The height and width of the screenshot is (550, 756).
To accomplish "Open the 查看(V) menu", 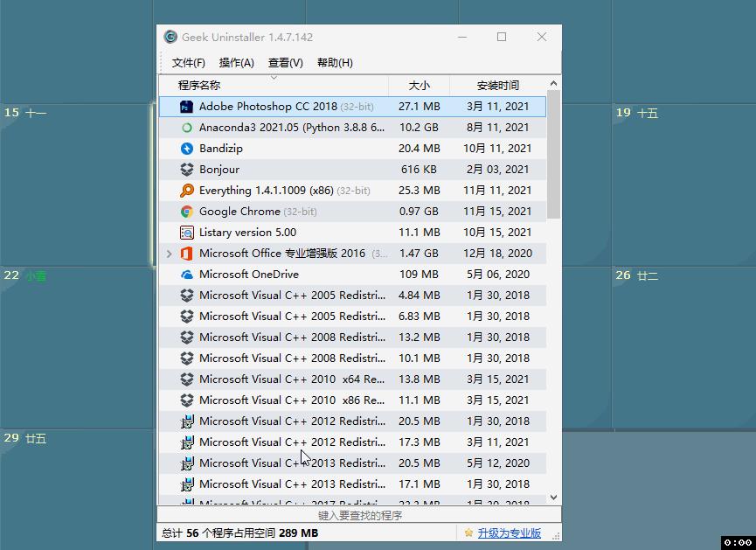I will tap(285, 62).
